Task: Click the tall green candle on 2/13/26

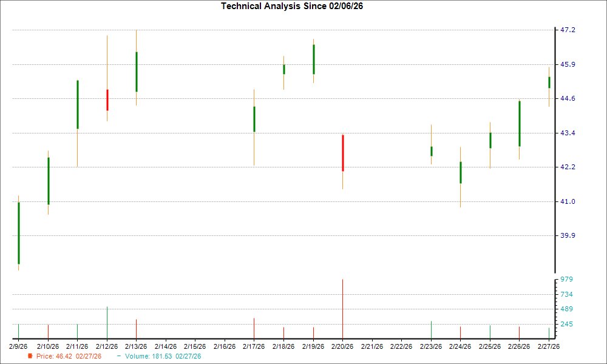Action: [137, 70]
